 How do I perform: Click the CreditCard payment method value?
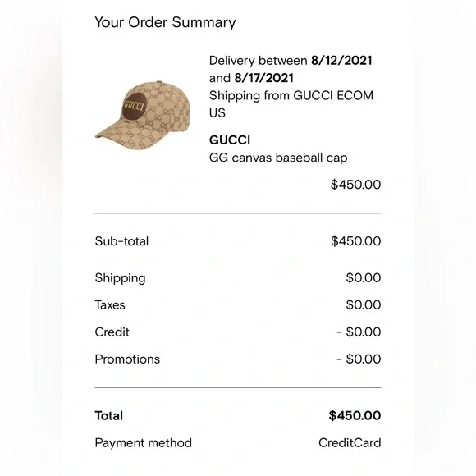coord(350,443)
